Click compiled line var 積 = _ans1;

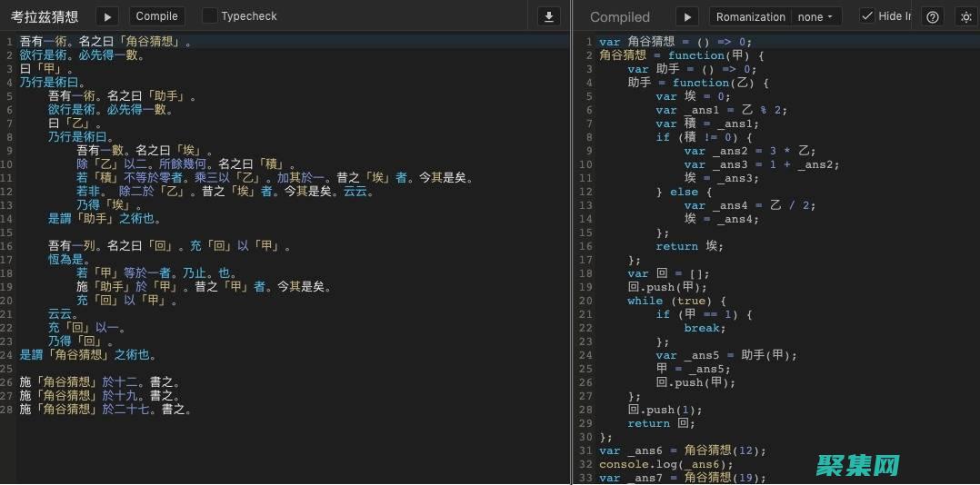pos(707,124)
